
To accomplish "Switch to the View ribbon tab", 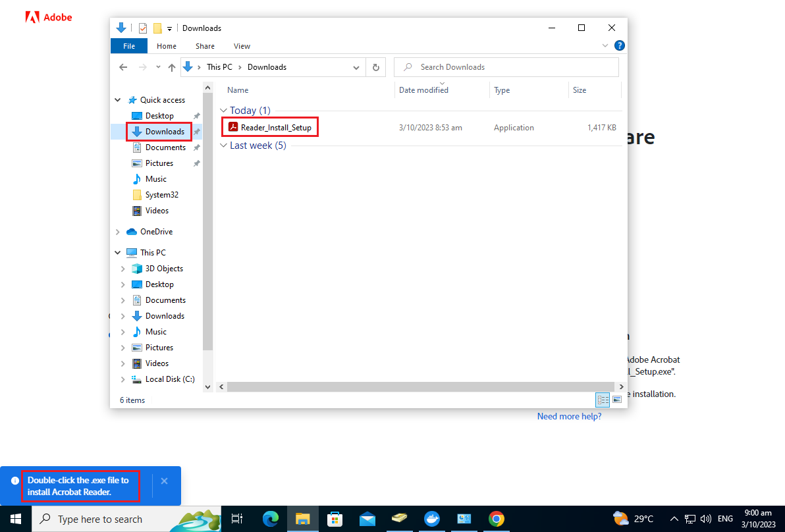I will click(x=241, y=45).
